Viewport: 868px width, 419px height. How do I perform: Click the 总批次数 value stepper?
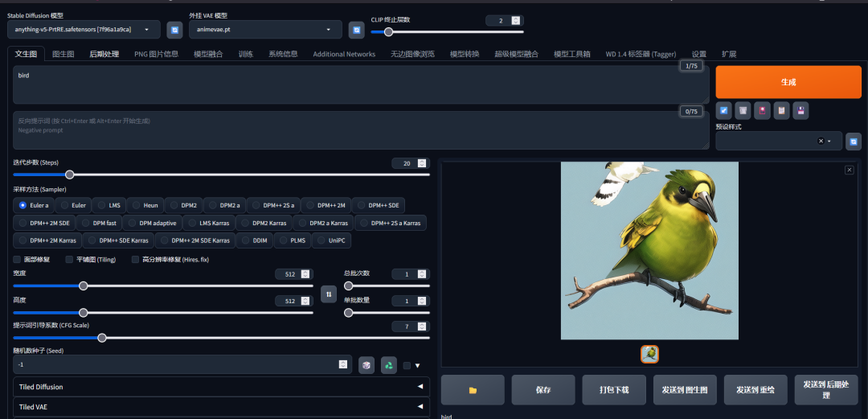tap(422, 273)
